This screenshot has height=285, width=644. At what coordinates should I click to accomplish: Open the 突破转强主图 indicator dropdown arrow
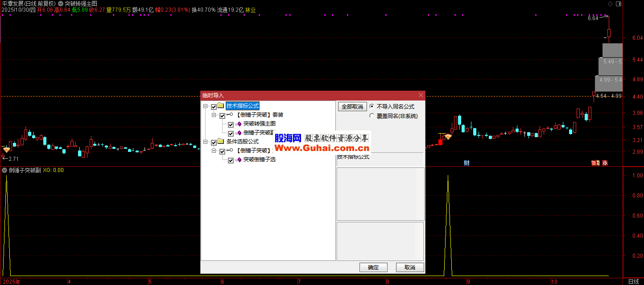click(x=61, y=3)
